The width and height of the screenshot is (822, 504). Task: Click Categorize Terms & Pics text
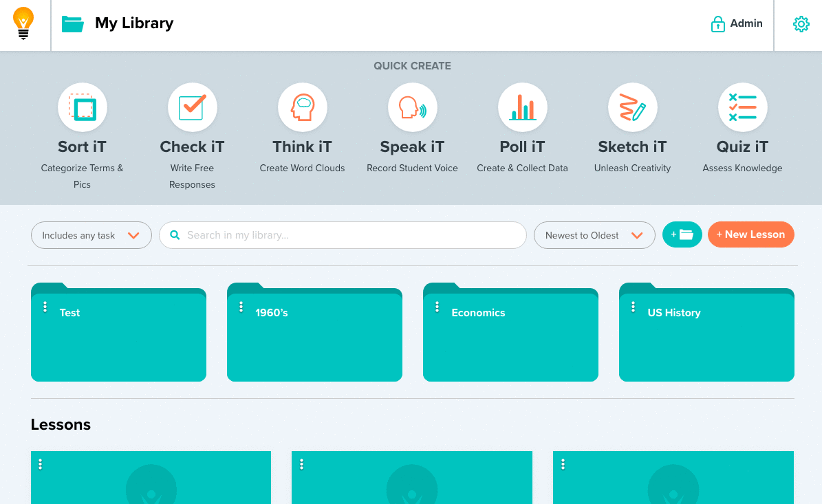point(83,176)
